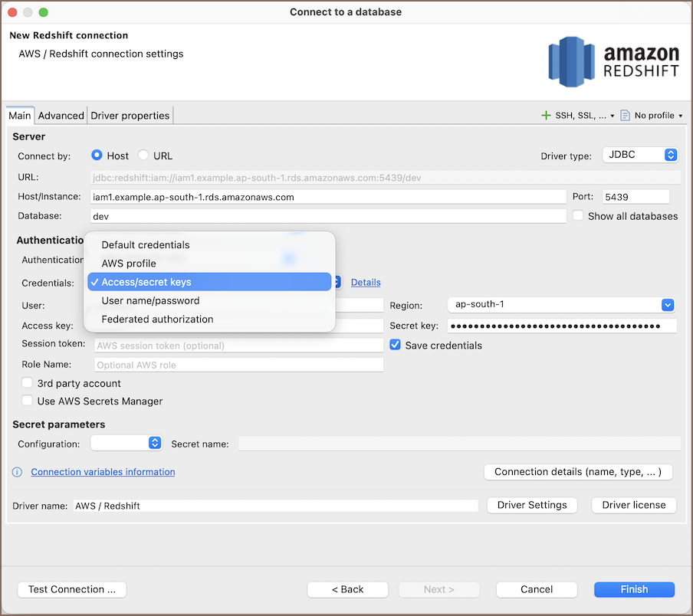This screenshot has width=693, height=616.
Task: Open the Details link
Action: coord(366,283)
